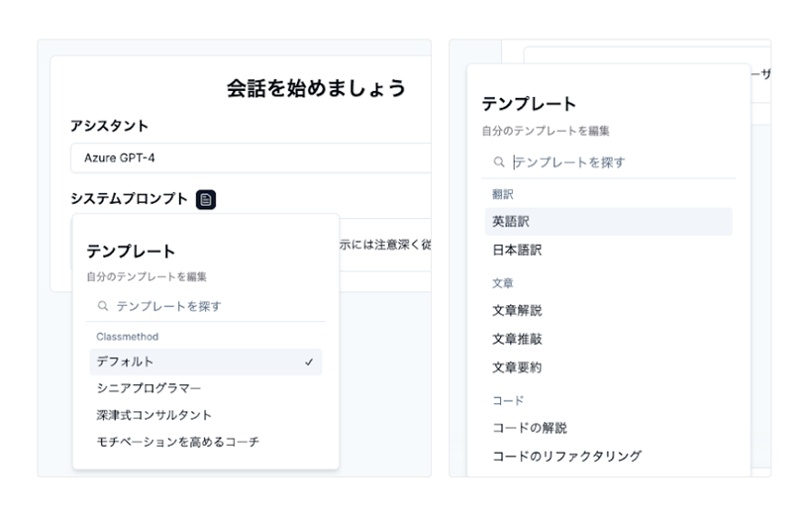Click the right テンプレートを探す search field

[x=614, y=161]
